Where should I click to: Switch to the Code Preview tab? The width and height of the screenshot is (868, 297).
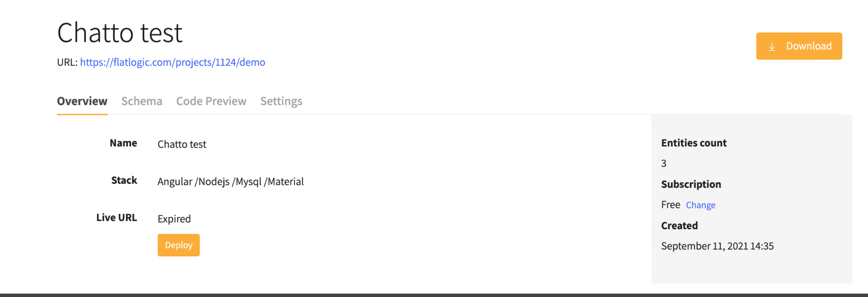tap(211, 101)
